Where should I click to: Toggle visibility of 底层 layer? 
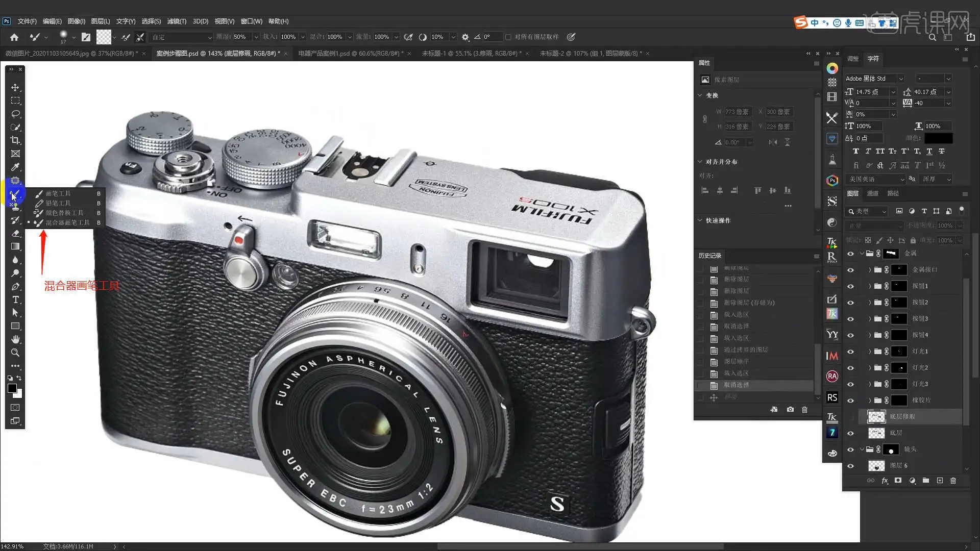pos(850,433)
